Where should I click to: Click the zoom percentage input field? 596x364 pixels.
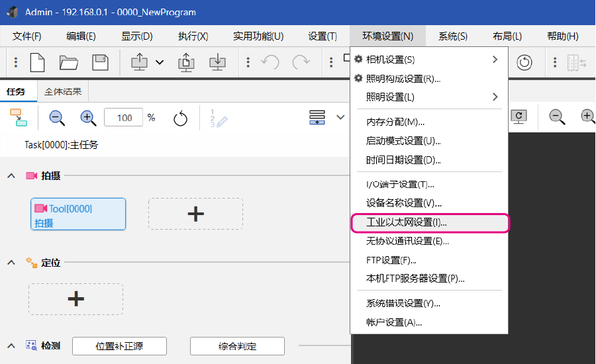[124, 118]
